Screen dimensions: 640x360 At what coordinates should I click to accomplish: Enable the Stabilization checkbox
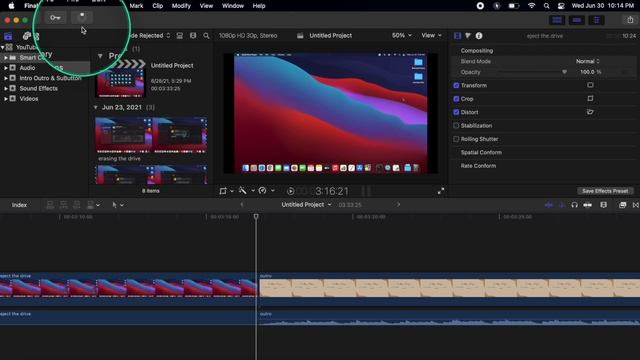[x=456, y=126]
